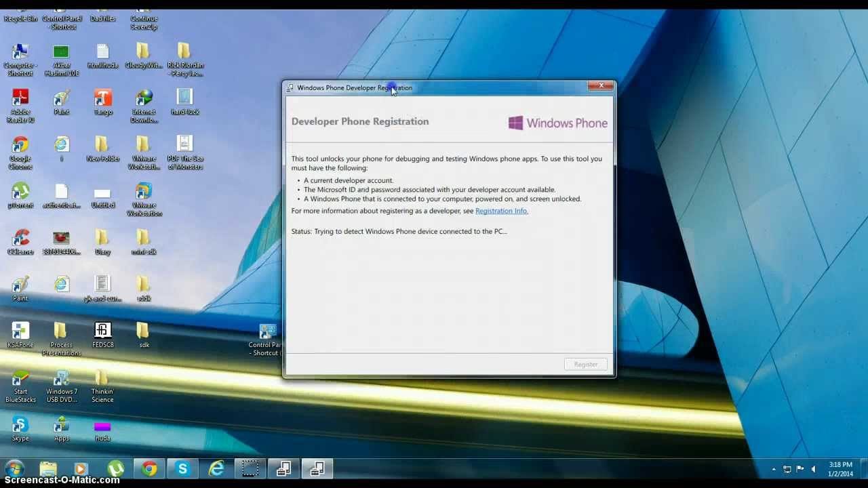
Task: Click the Windows Phone logo in dialog
Action: (558, 123)
